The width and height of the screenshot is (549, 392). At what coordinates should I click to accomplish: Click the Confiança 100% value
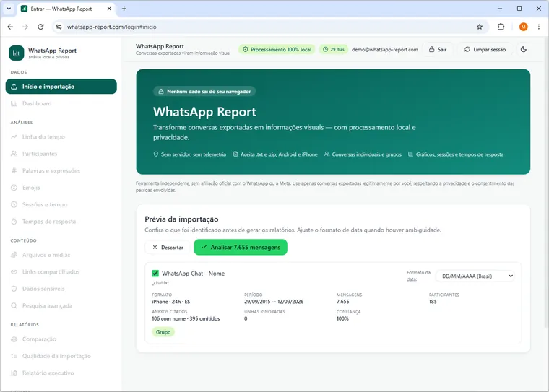[x=343, y=318]
